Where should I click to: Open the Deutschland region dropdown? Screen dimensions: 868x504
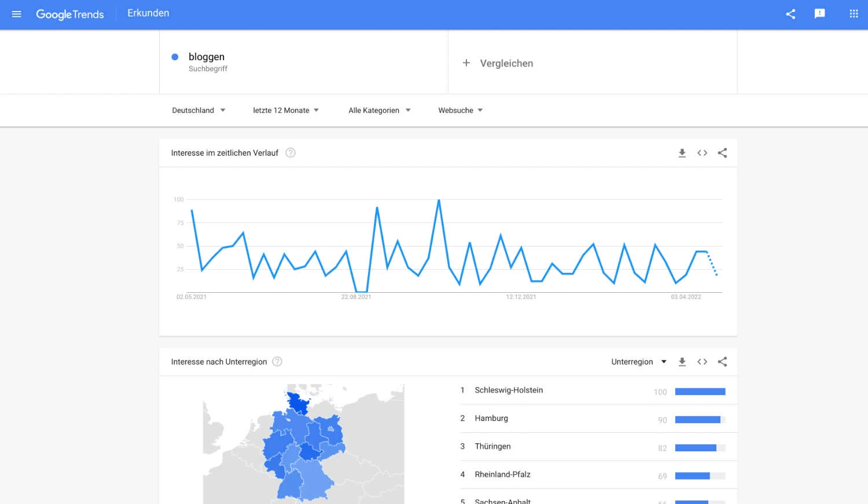pyautogui.click(x=198, y=110)
